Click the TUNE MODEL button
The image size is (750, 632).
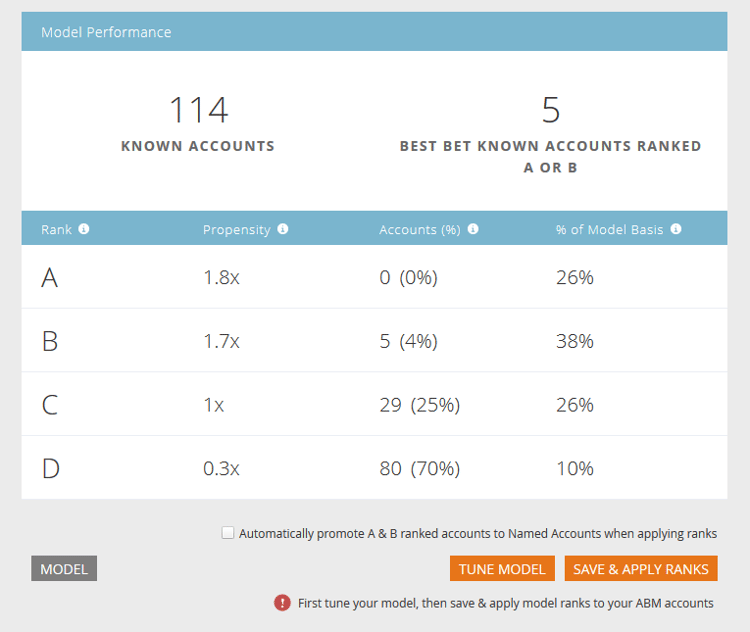(x=502, y=568)
